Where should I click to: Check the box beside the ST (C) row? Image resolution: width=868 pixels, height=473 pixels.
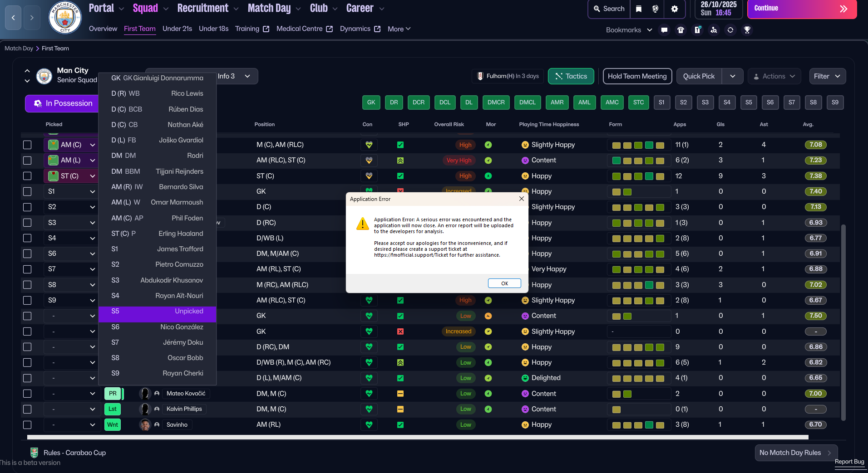click(x=27, y=176)
